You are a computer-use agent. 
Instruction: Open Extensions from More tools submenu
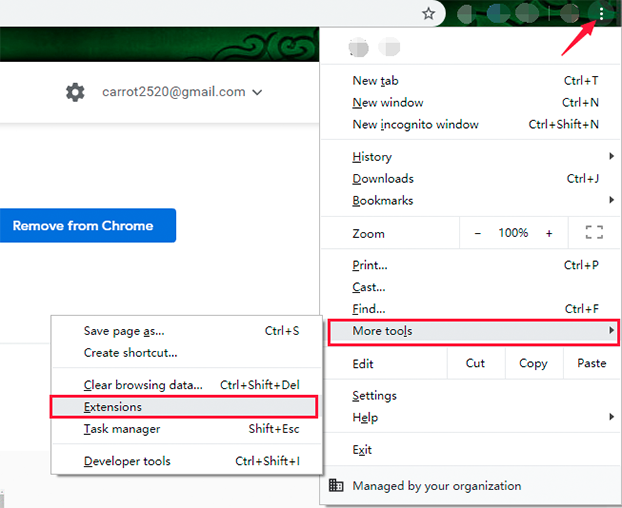pos(184,407)
